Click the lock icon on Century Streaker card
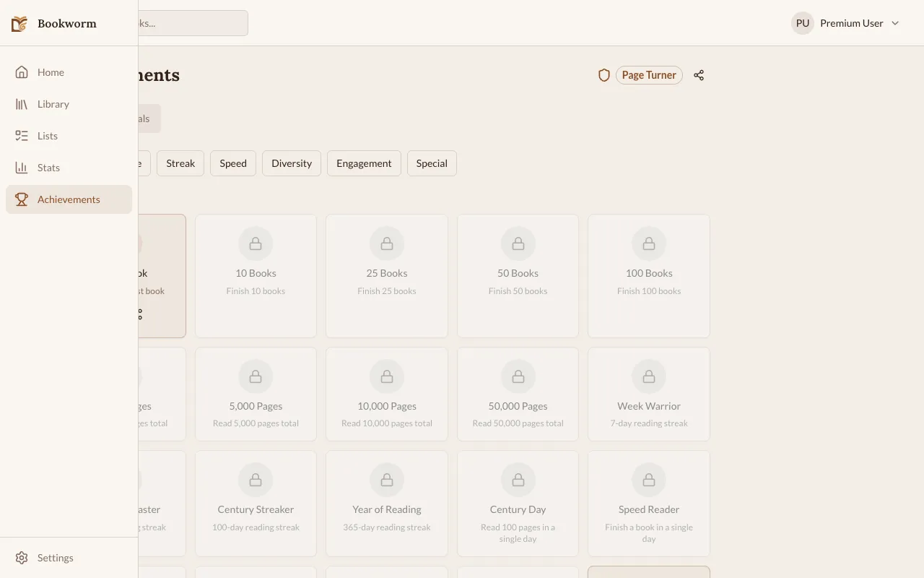Image resolution: width=924 pixels, height=578 pixels. click(x=256, y=480)
